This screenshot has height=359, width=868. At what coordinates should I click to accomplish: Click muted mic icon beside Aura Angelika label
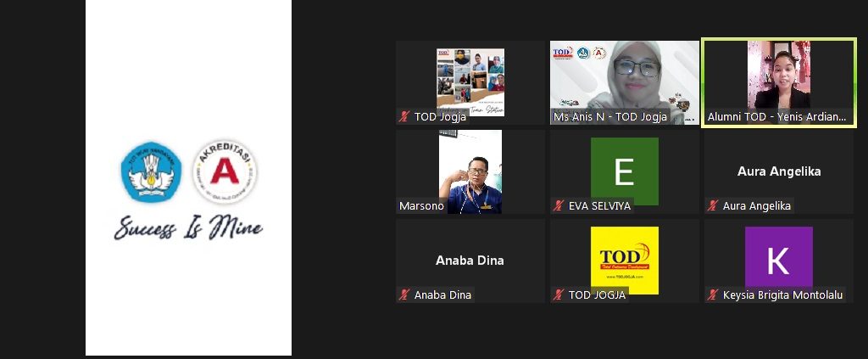712,205
